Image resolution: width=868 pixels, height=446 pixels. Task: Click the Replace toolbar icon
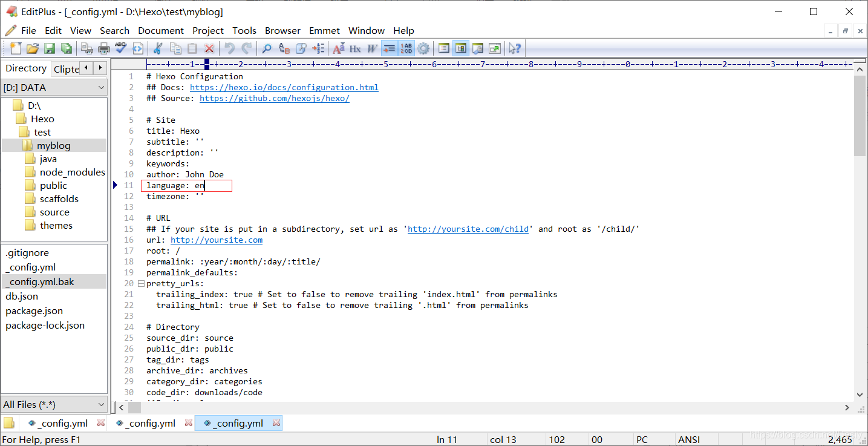coord(284,48)
